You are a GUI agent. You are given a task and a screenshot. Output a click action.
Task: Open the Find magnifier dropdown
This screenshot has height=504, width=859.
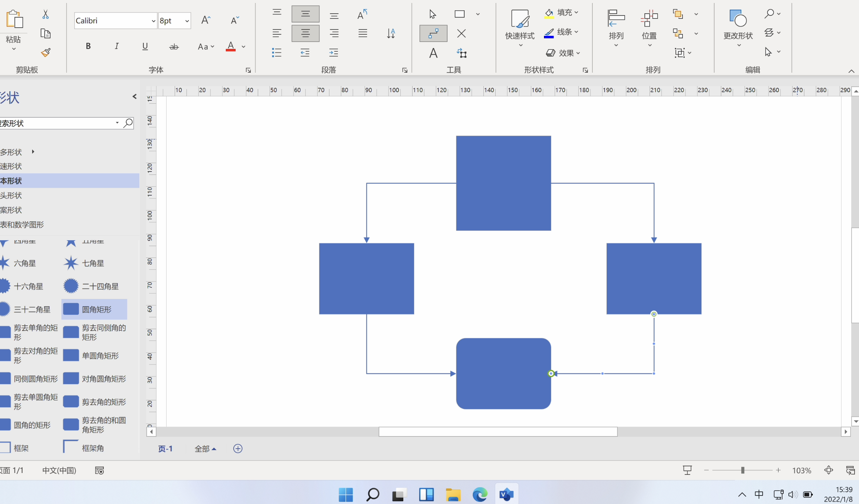click(x=772, y=14)
